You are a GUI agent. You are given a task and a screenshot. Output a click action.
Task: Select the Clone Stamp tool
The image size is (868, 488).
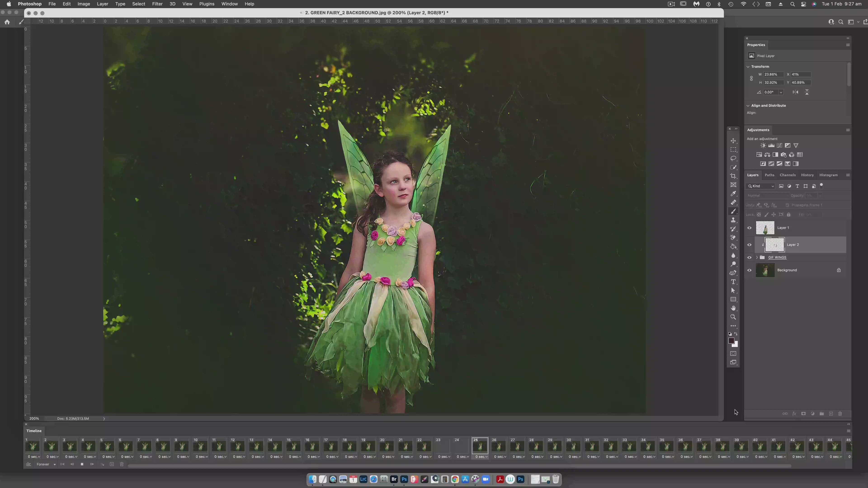[733, 220]
